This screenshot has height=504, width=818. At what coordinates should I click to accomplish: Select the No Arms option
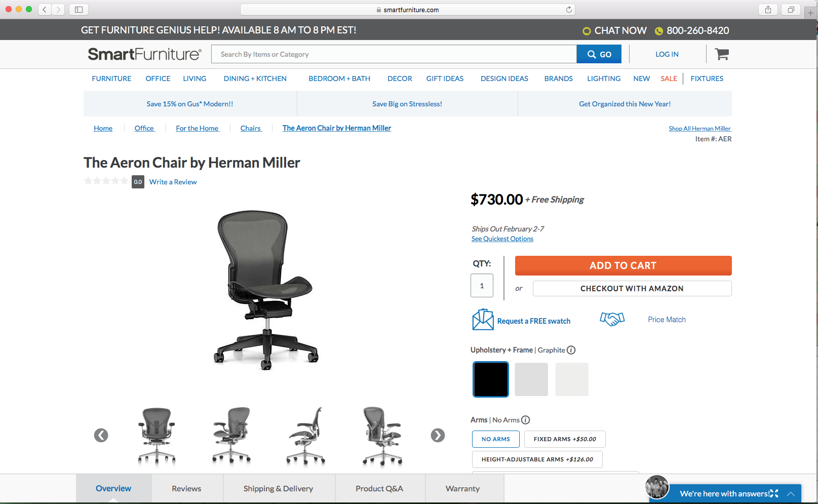click(496, 439)
